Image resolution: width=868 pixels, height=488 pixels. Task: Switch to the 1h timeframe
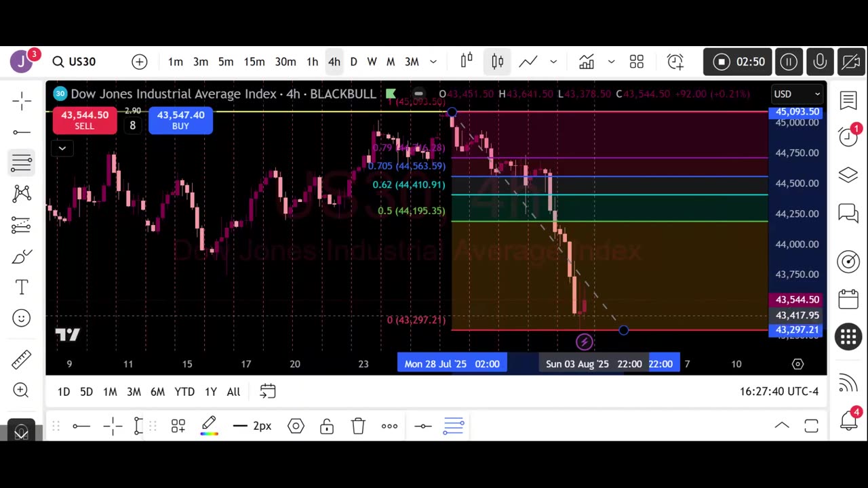click(312, 62)
